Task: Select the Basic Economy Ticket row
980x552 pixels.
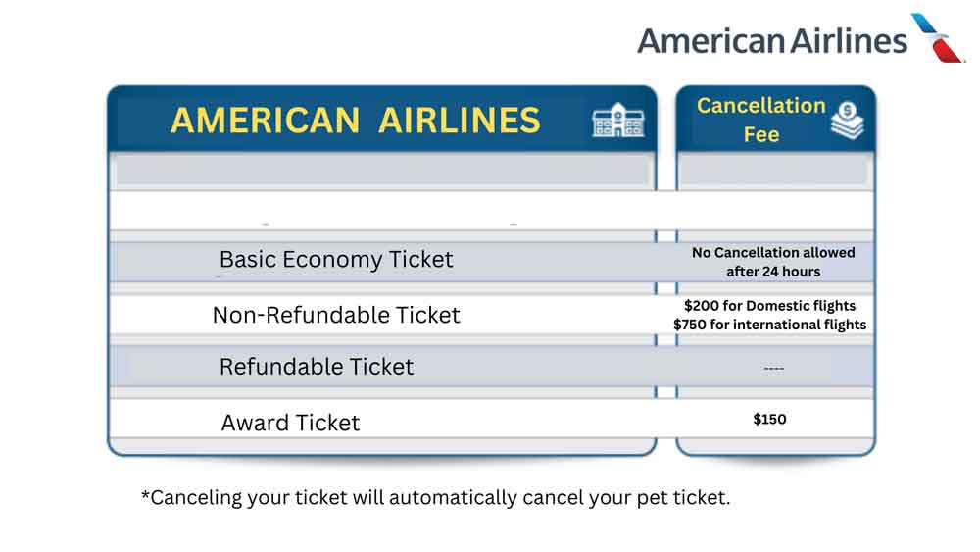Action: click(336, 260)
